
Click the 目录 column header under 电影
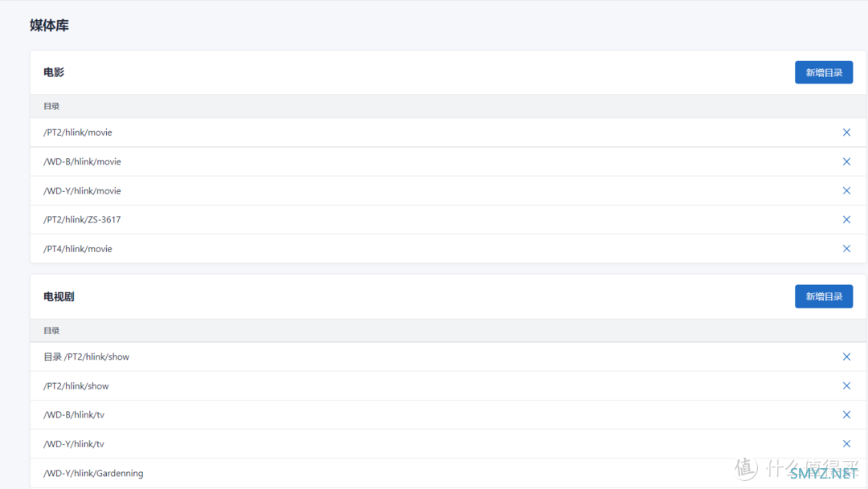click(51, 106)
